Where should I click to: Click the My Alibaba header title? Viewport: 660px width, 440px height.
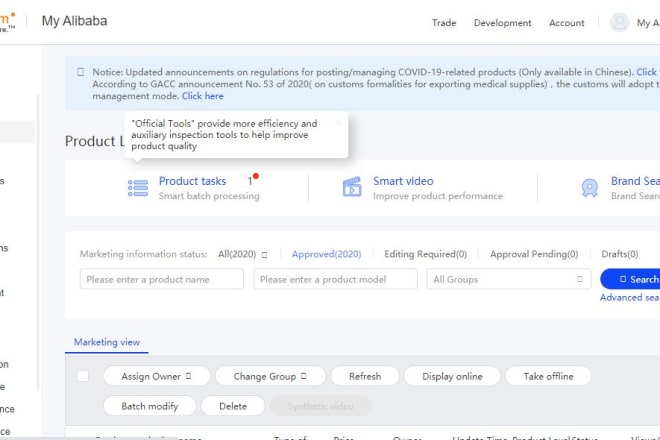[x=75, y=21]
